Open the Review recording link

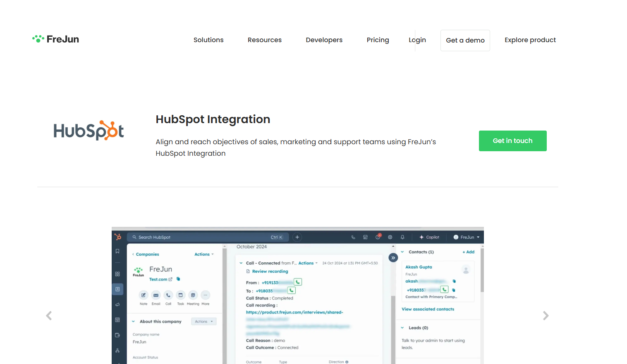click(269, 271)
